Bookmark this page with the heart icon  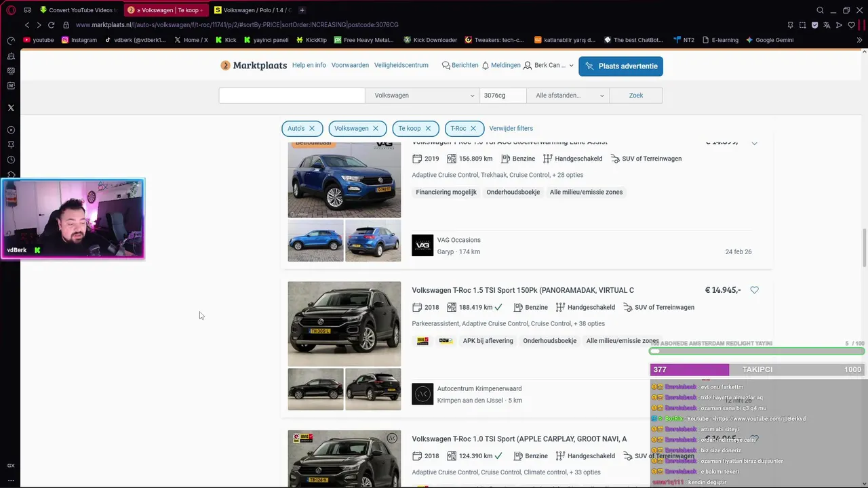(851, 25)
